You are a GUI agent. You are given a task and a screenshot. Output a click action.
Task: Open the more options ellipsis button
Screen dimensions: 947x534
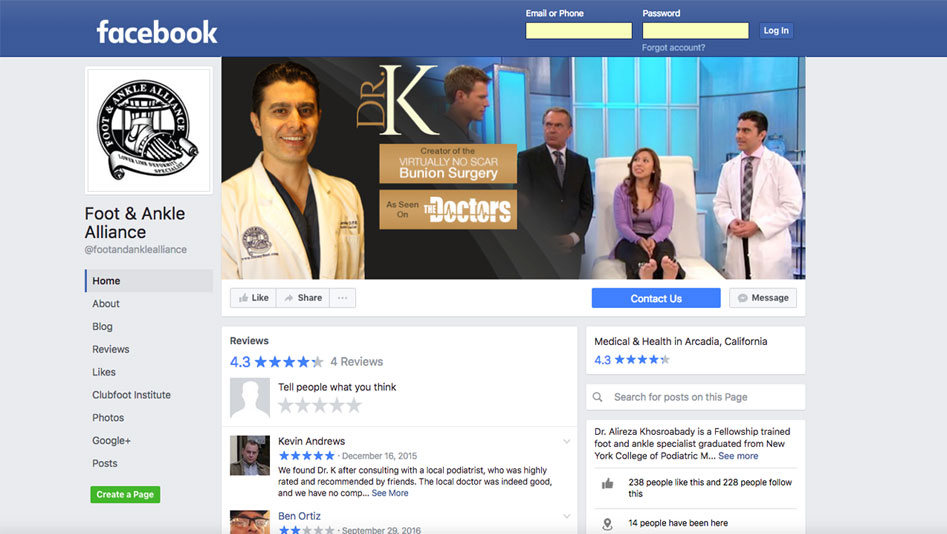342,298
